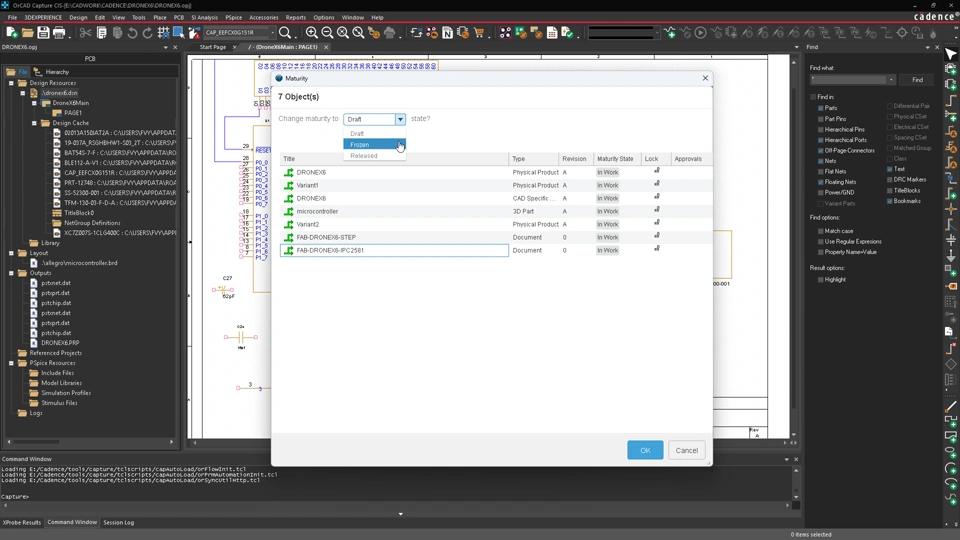Open the CAP_EEFCX0G151R part dropdown

272,32
